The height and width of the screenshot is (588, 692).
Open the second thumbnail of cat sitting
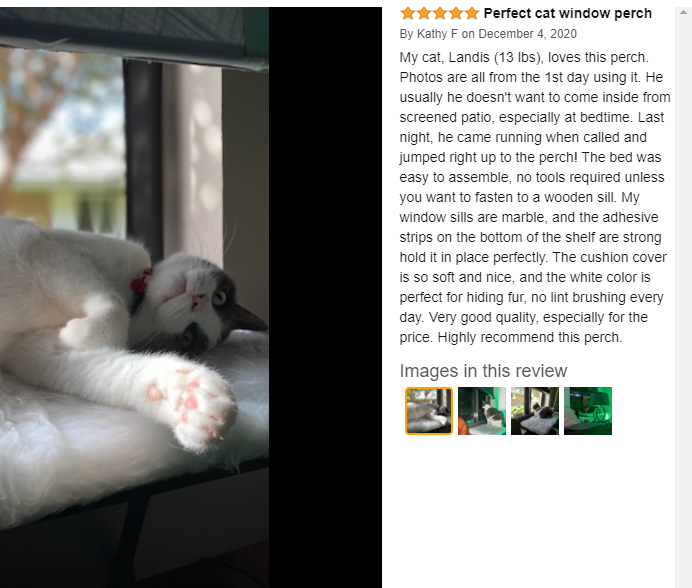point(481,411)
